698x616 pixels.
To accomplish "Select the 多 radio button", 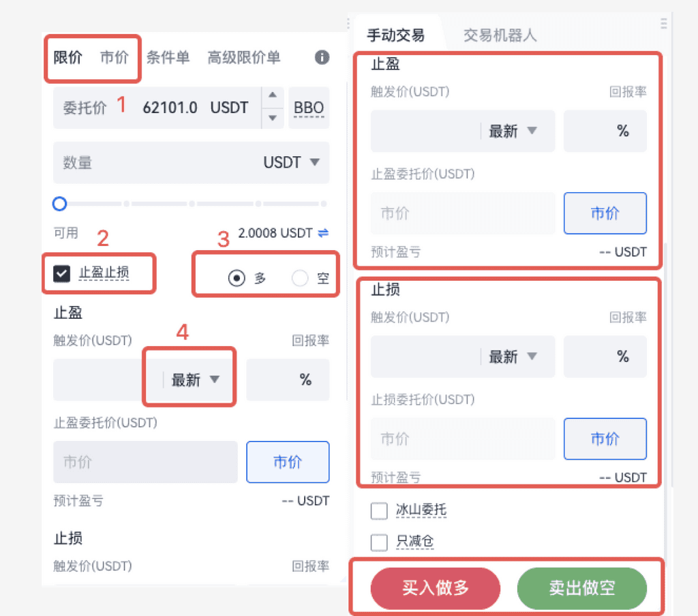I will point(237,278).
